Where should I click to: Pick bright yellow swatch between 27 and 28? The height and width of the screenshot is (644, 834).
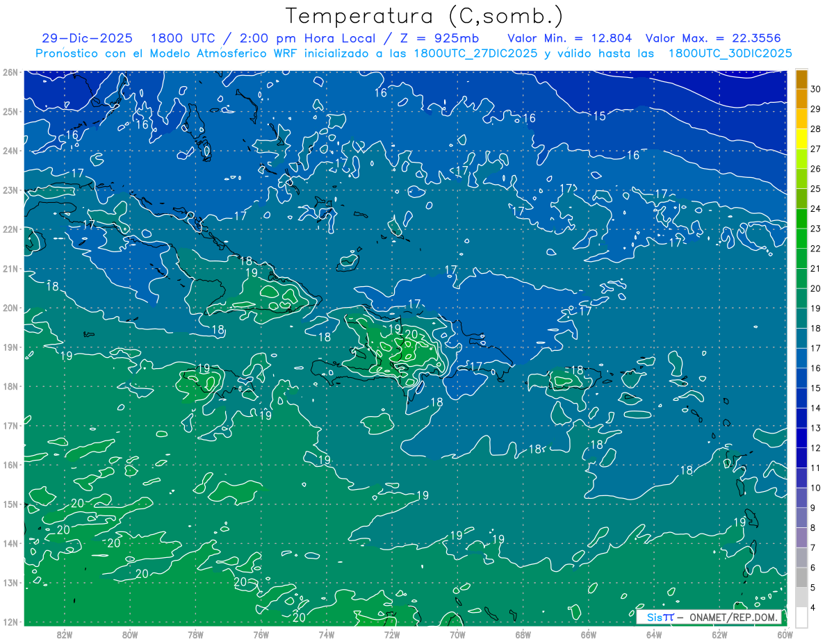pos(801,138)
